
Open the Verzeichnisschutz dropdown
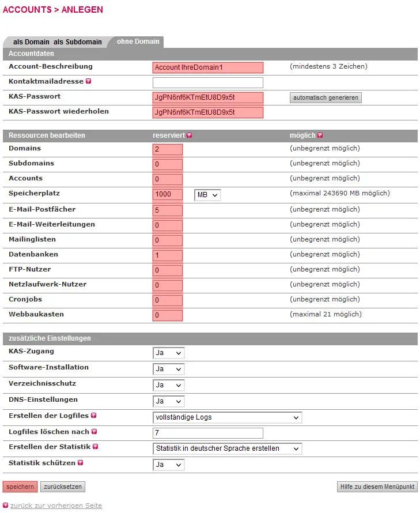[x=168, y=385]
